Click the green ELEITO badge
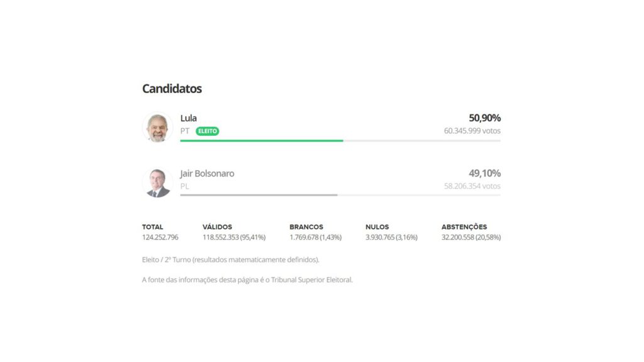 coord(208,131)
